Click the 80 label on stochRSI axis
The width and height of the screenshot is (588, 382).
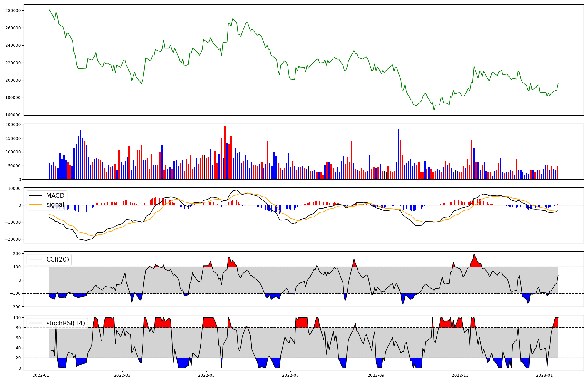click(18, 328)
